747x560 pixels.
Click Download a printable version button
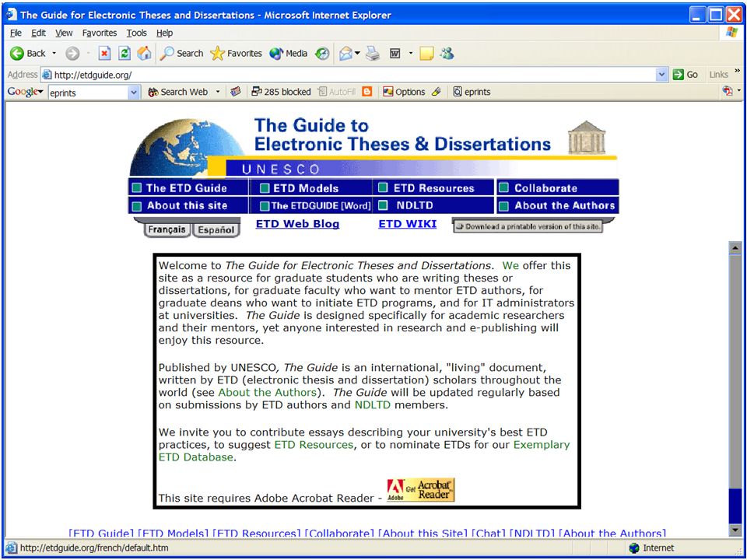tap(528, 226)
